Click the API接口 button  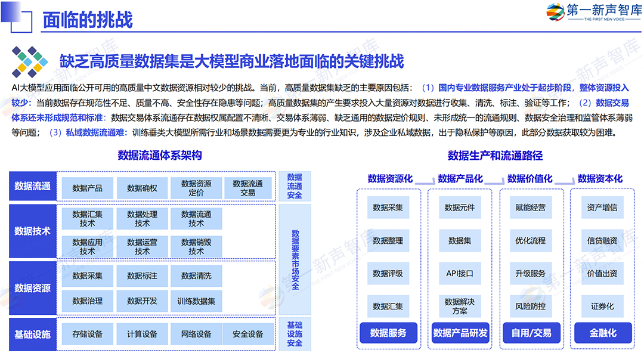coord(460,274)
